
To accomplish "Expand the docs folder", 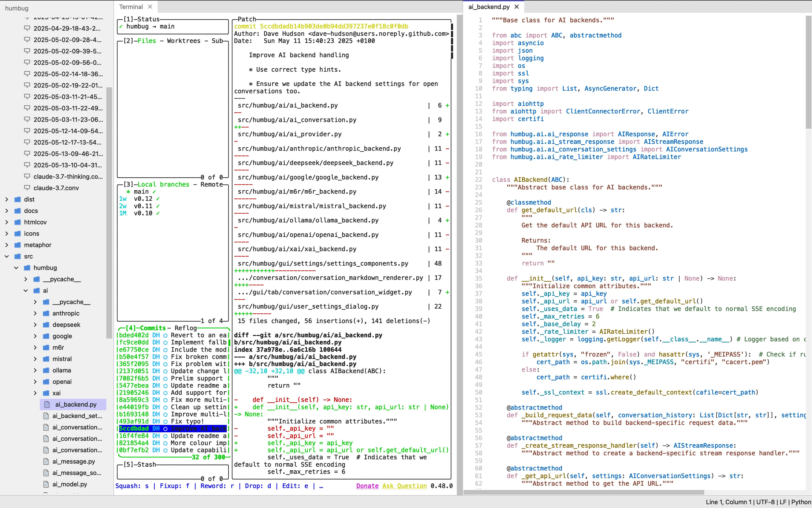I will [7, 211].
